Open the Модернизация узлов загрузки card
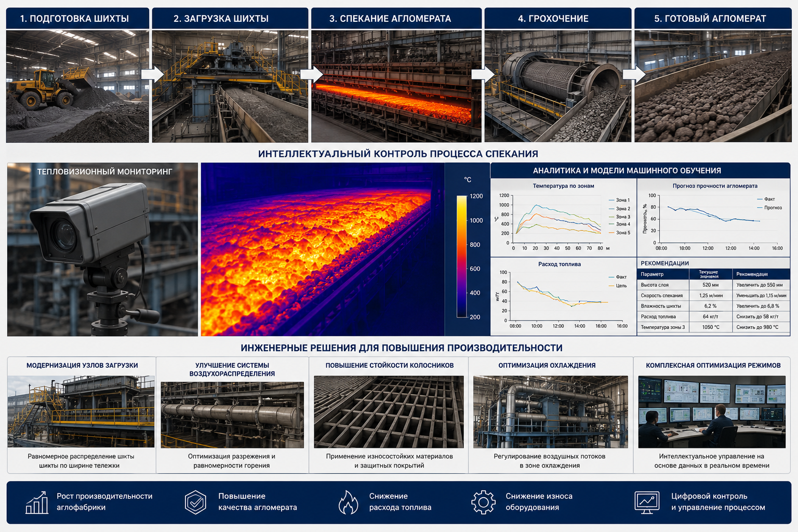The width and height of the screenshot is (798, 532). [x=82, y=415]
